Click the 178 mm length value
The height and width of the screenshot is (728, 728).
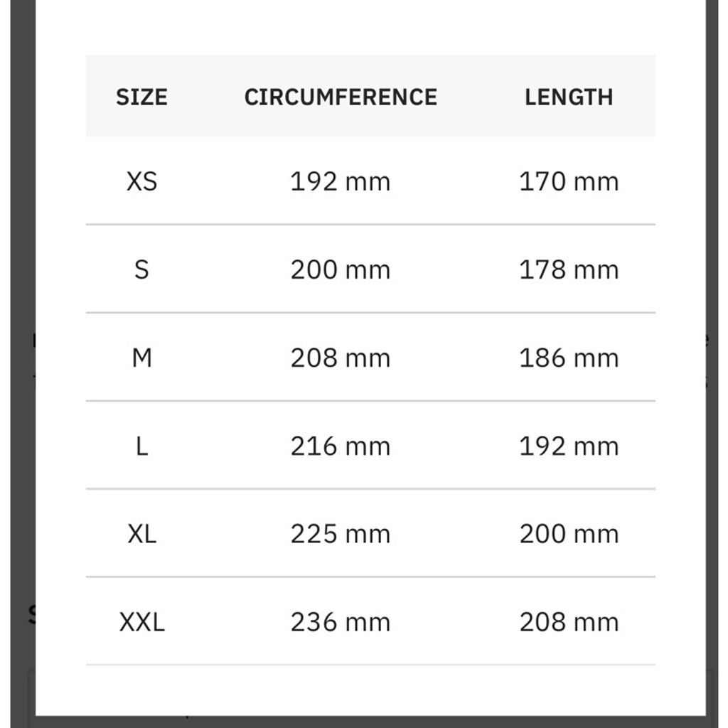(569, 269)
